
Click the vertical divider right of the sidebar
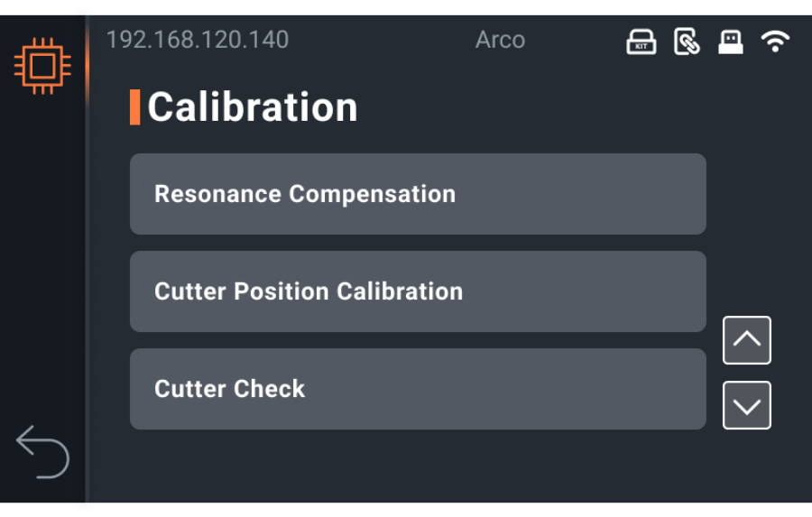87,271
